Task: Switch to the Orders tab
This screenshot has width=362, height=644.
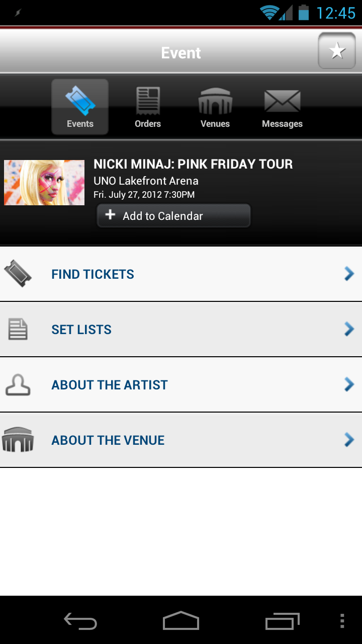Action: pyautogui.click(x=147, y=107)
